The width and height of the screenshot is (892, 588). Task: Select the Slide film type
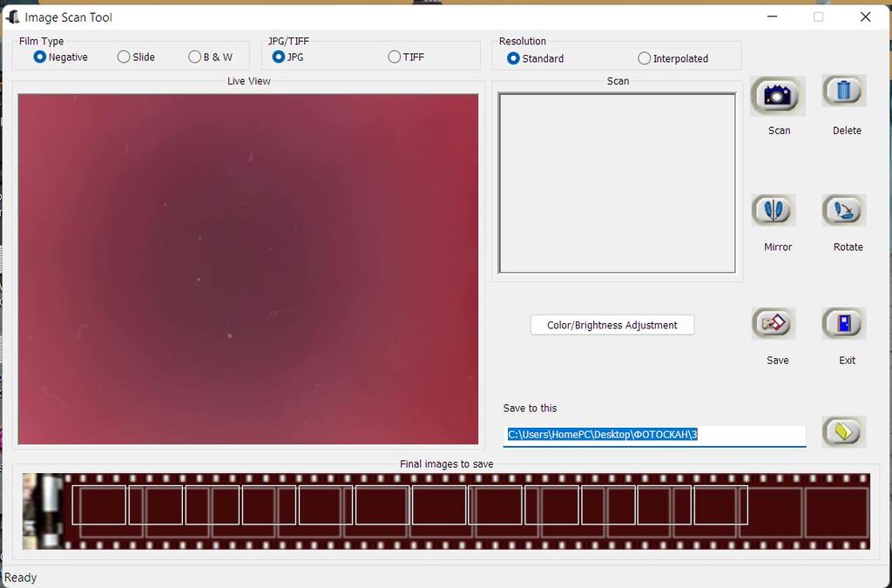point(124,57)
